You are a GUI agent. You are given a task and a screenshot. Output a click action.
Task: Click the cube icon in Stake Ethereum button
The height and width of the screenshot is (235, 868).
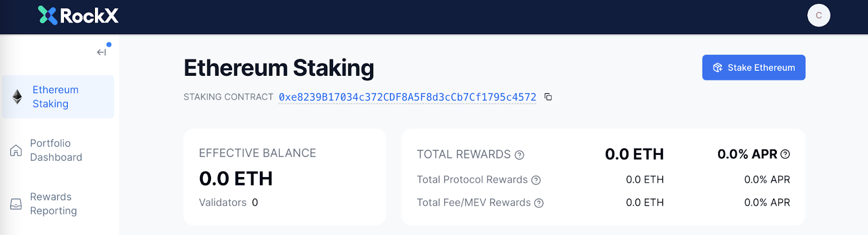(718, 68)
